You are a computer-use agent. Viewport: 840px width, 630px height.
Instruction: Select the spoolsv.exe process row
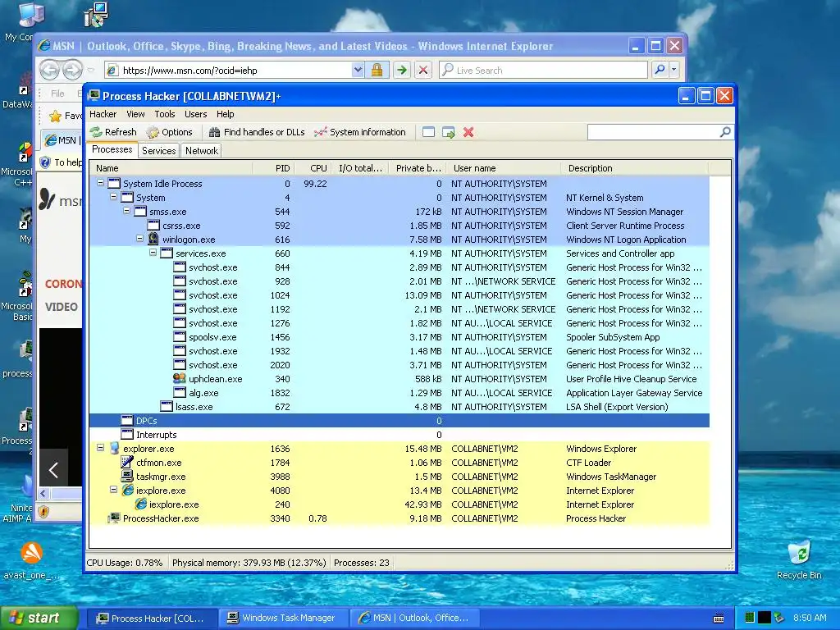(399, 337)
